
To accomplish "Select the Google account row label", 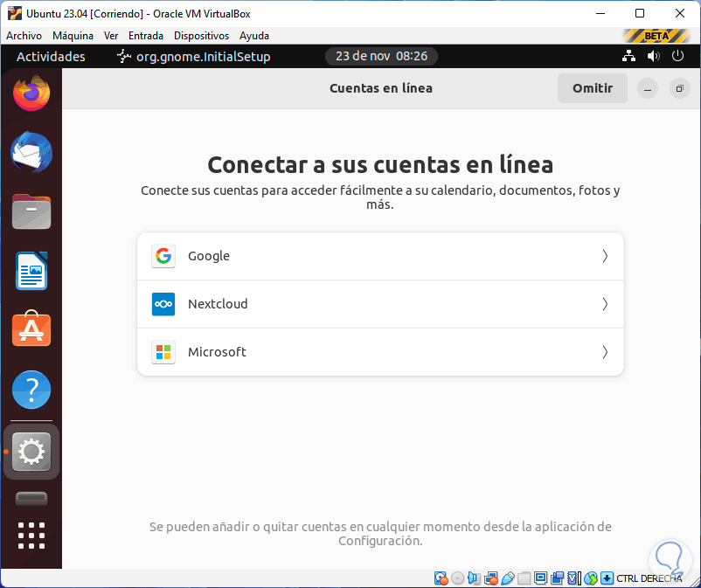I will coord(209,256).
